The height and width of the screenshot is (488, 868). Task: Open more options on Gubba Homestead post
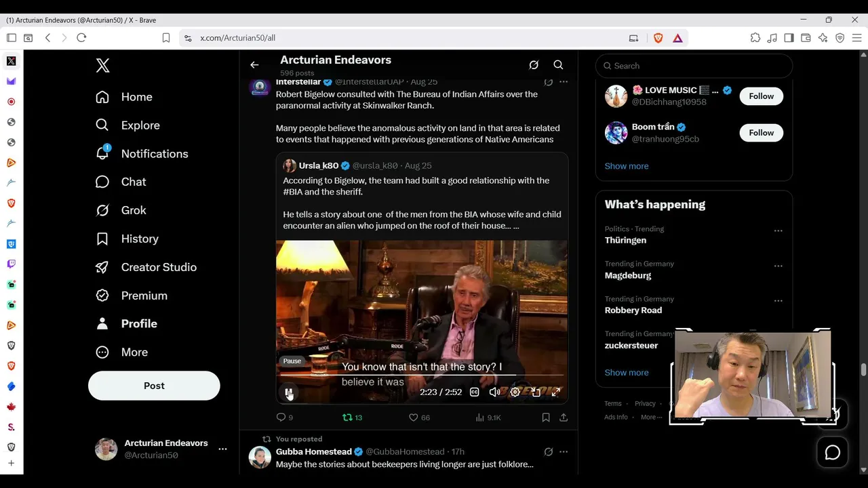point(564,451)
